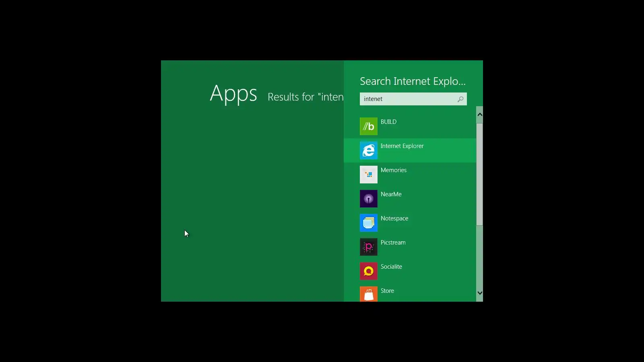The image size is (644, 362).
Task: Click the "Apps" heading
Action: pos(233,95)
